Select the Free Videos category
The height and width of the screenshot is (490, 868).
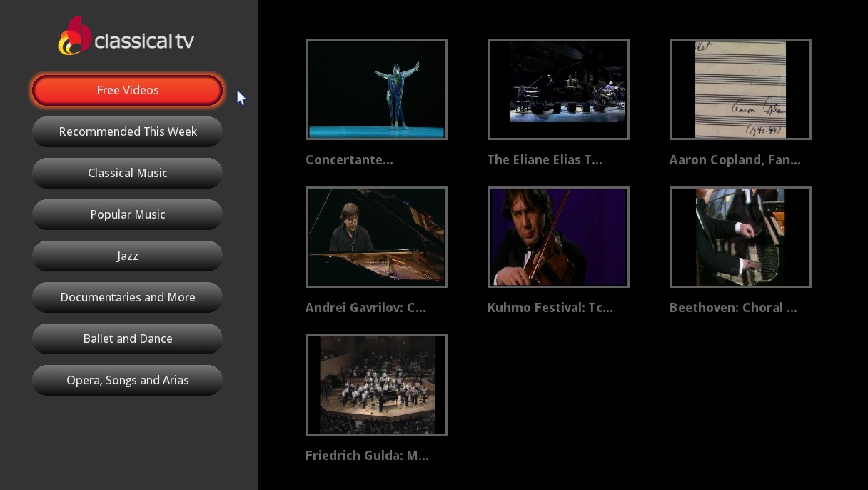tap(127, 91)
